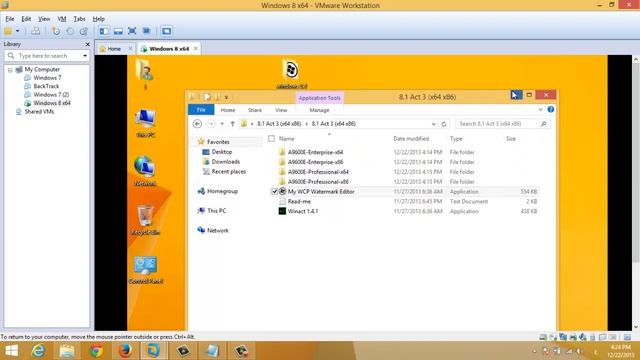Open VMware Edit menu

pos(26,19)
